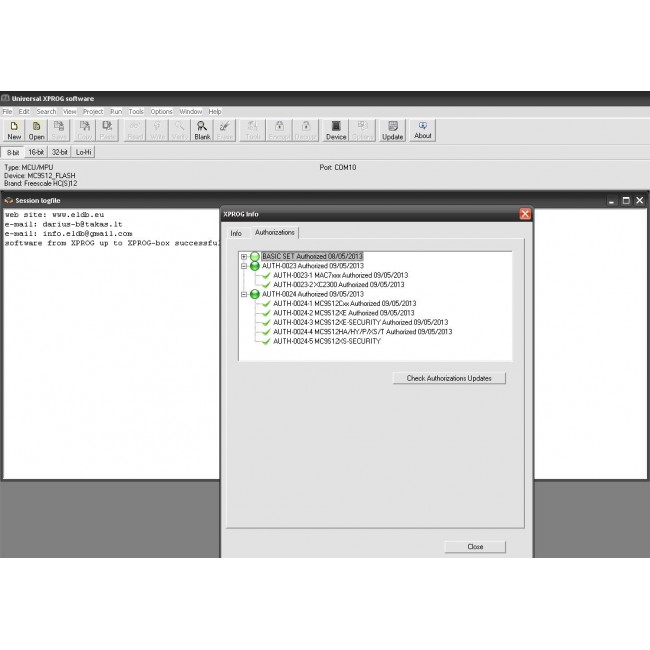Switch to the Info tab

tap(236, 233)
